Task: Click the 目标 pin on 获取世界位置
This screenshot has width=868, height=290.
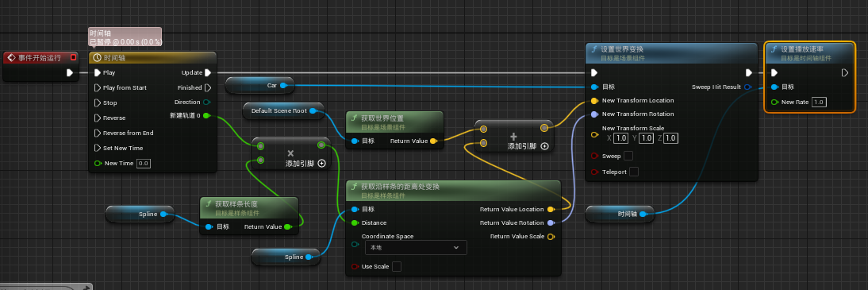Action: point(355,141)
